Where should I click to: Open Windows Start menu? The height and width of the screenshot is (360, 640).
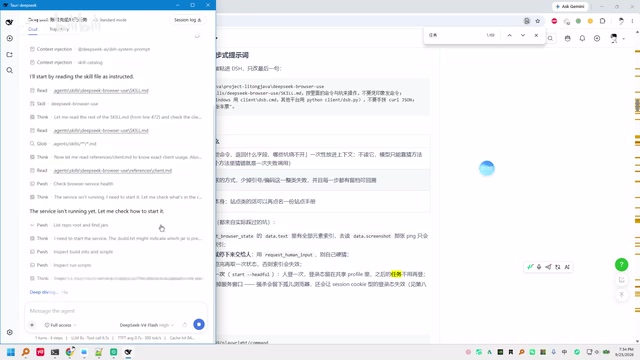(x=11, y=352)
